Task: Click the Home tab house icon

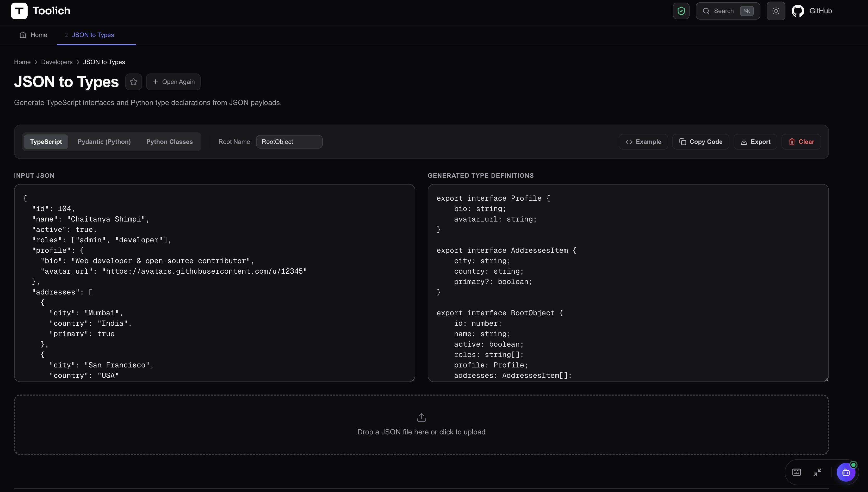Action: (23, 35)
